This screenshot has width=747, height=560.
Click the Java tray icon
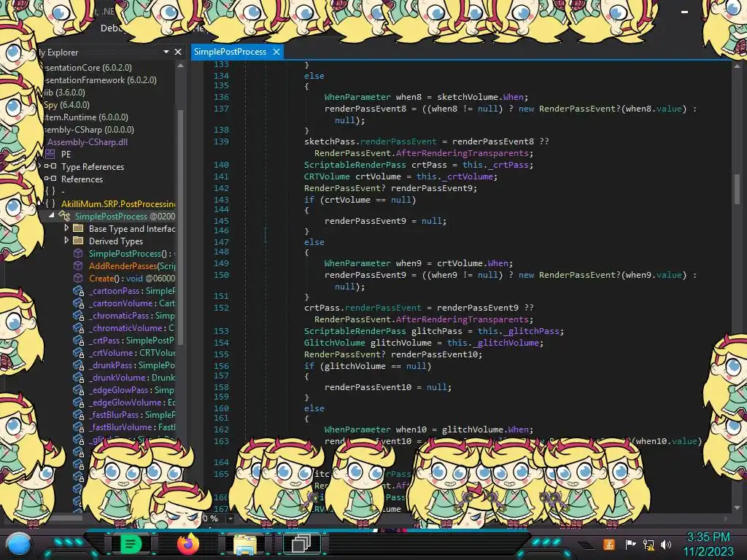(609, 544)
